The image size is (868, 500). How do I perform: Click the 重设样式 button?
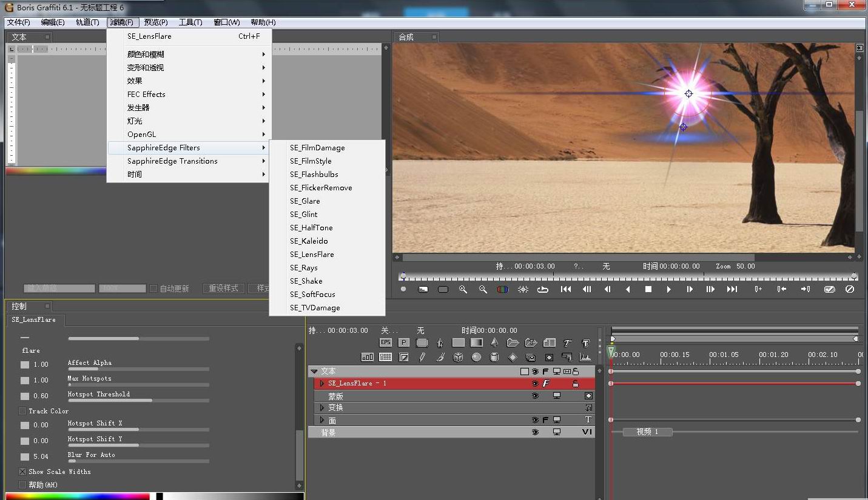coord(223,288)
